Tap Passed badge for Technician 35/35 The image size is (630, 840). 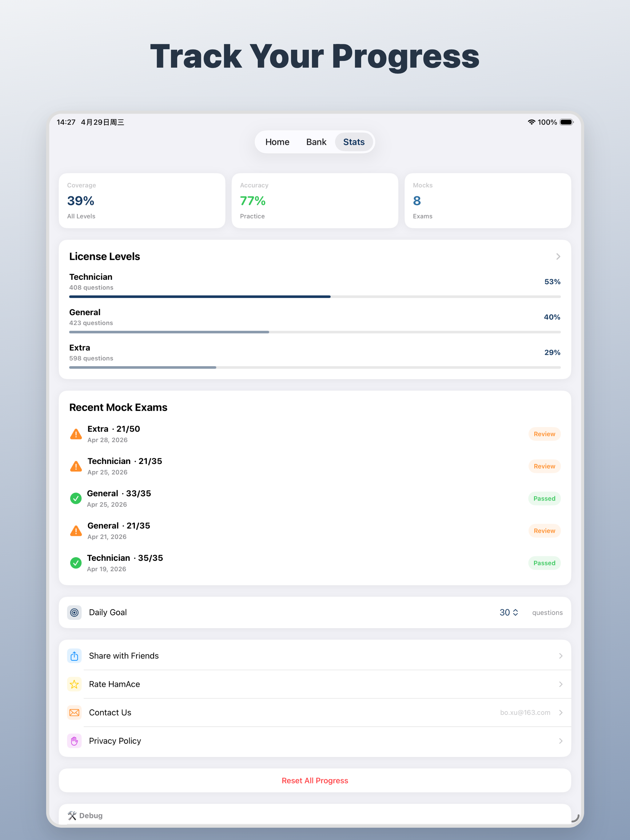pyautogui.click(x=544, y=563)
